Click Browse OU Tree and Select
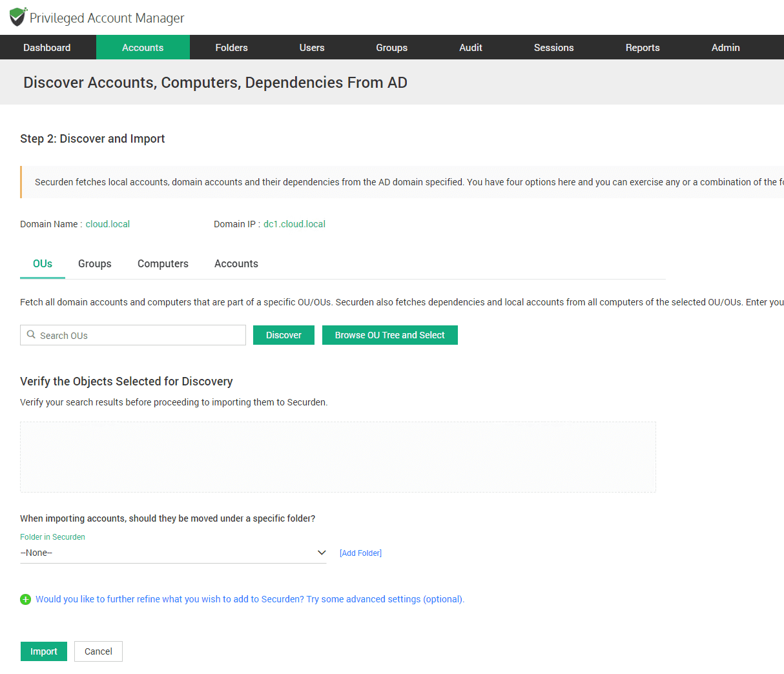Image resolution: width=784 pixels, height=674 pixels. pyautogui.click(x=389, y=335)
